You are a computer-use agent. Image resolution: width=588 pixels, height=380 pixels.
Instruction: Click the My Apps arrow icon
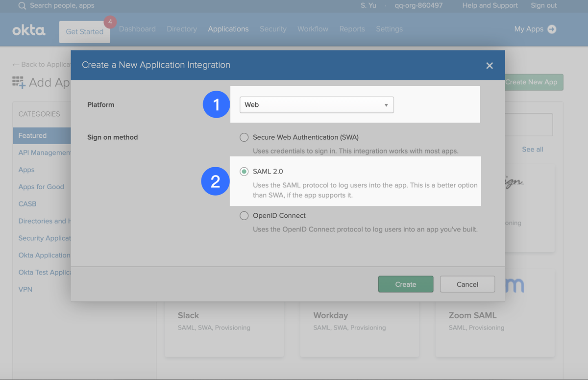552,29
